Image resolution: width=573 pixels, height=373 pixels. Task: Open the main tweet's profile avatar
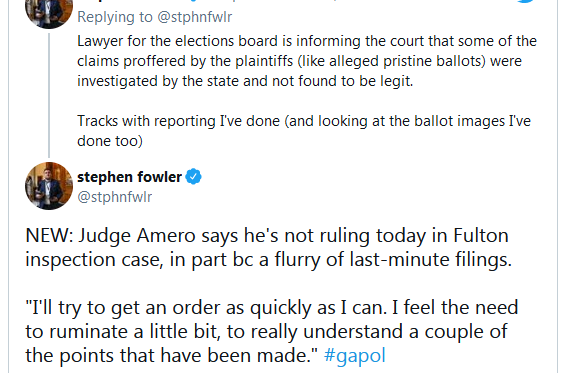(49, 186)
